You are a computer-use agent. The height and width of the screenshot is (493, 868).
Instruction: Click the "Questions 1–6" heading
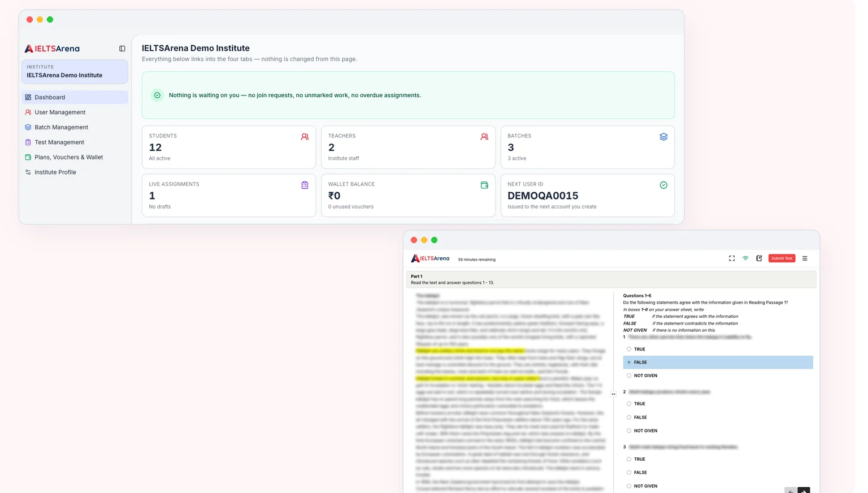tap(637, 296)
